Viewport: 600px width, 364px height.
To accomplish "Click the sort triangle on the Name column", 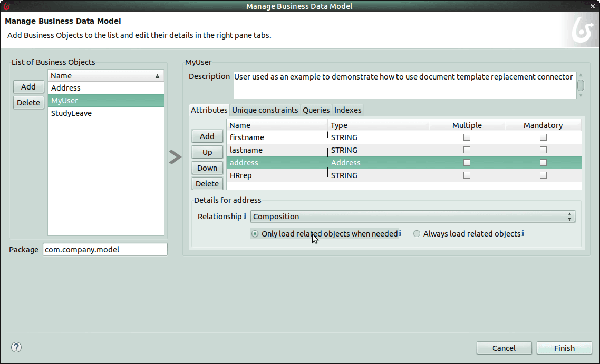I will pyautogui.click(x=157, y=75).
